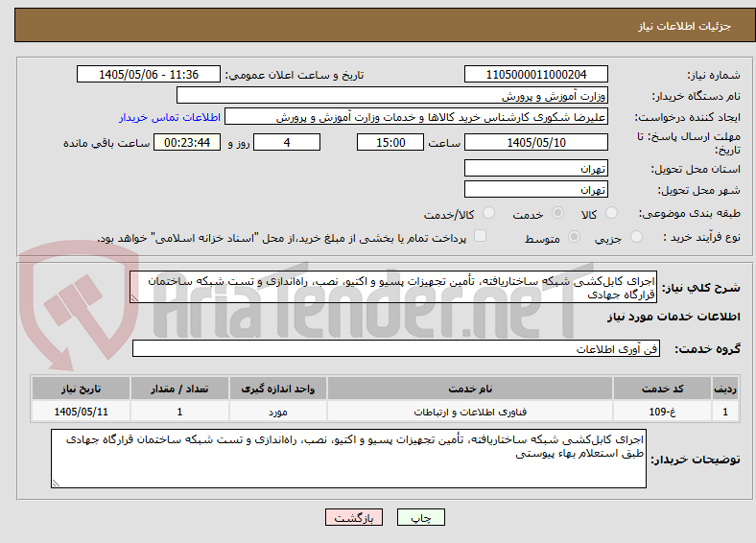
Task: Click the واحد اندازه گیری column header
Action: click(x=277, y=389)
